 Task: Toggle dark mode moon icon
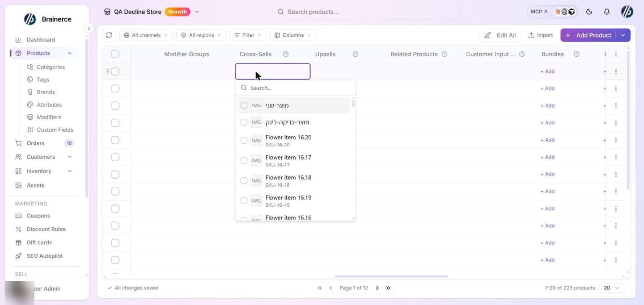589,12
